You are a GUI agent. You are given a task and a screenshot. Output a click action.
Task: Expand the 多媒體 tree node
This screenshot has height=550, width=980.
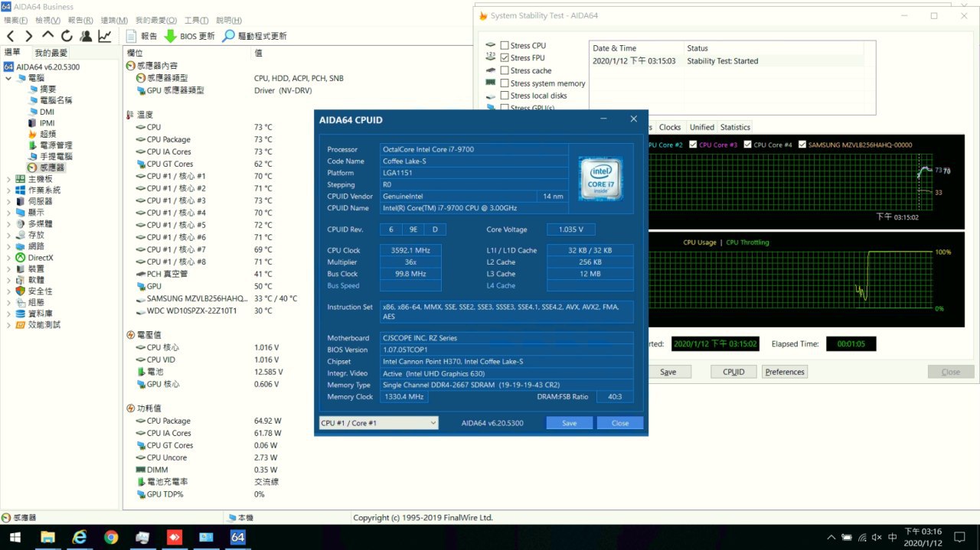pos(8,224)
